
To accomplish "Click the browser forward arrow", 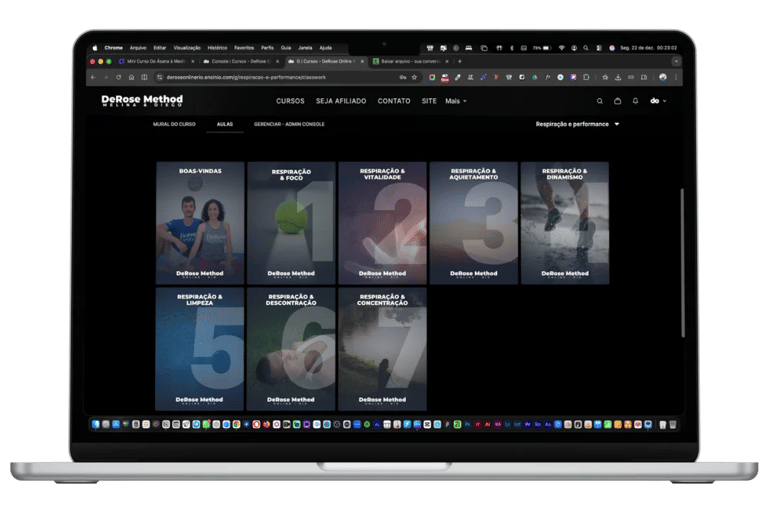I will (x=106, y=77).
